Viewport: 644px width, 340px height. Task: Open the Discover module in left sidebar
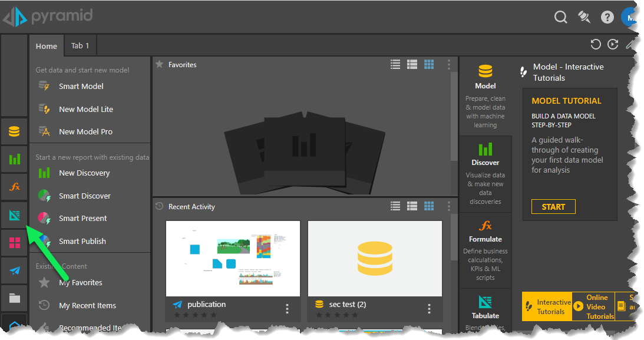click(x=14, y=159)
